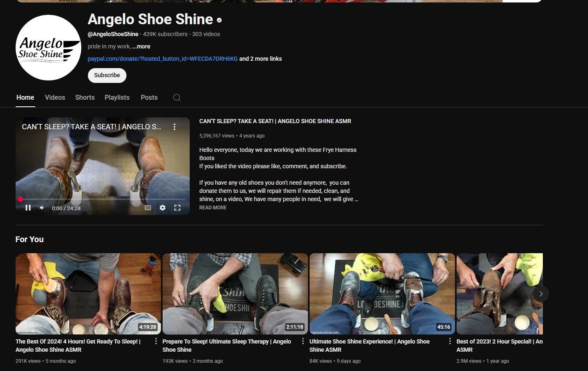Image resolution: width=588 pixels, height=371 pixels.
Task: Subscribe to Angelo Shoe Shine
Action: 107,76
